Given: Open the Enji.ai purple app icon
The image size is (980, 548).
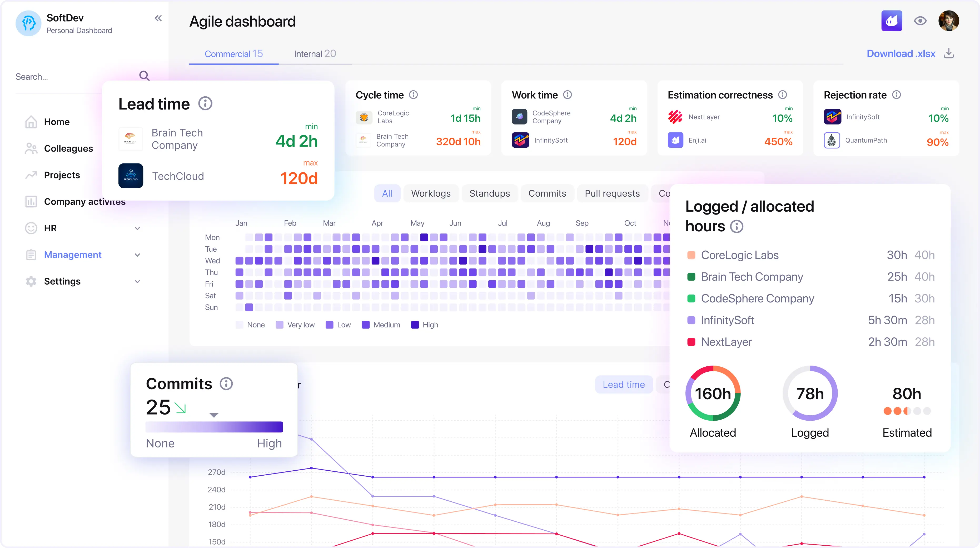Looking at the screenshot, I should coord(891,21).
